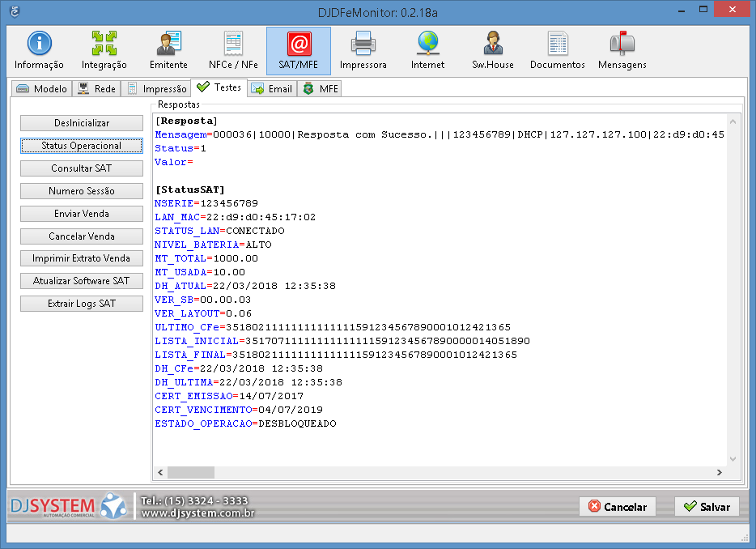Click the Mensagem response line
The image size is (756, 549).
[x=440, y=134]
